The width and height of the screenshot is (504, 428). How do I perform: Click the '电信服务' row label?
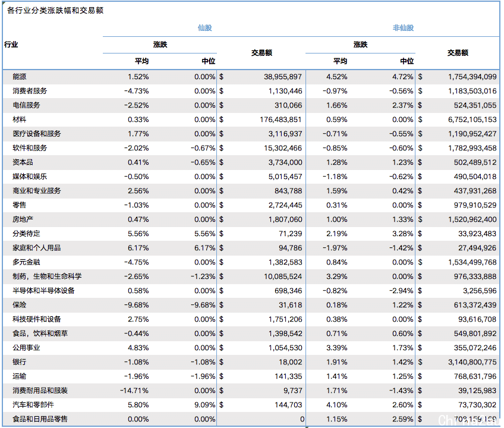[x=26, y=105]
